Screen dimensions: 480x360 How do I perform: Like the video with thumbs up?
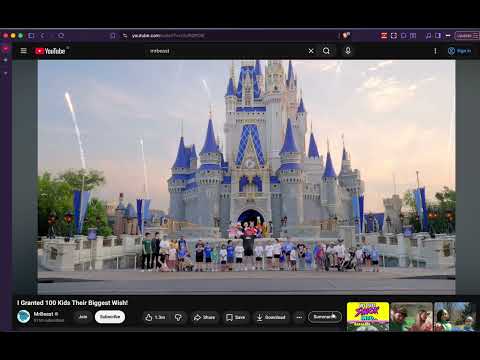(x=155, y=317)
